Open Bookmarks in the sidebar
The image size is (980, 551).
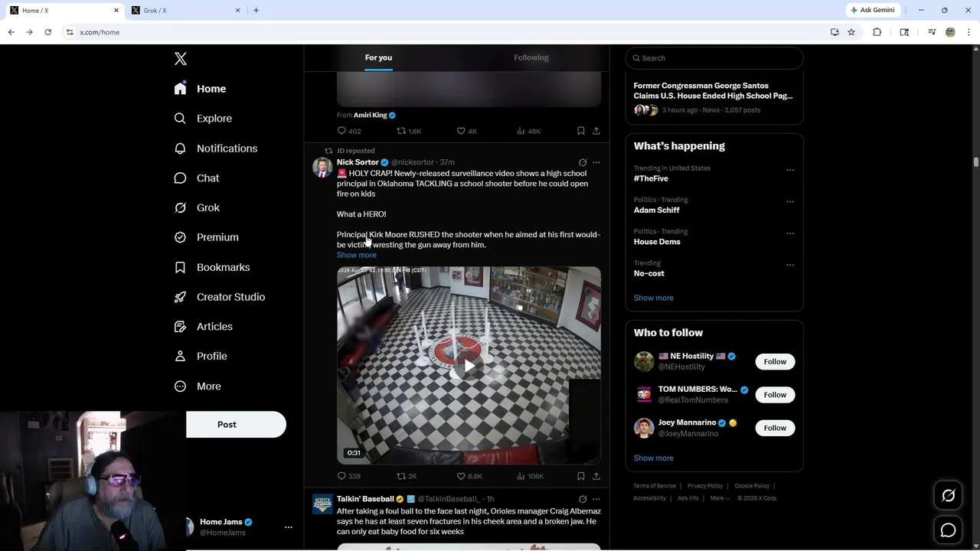click(212, 267)
